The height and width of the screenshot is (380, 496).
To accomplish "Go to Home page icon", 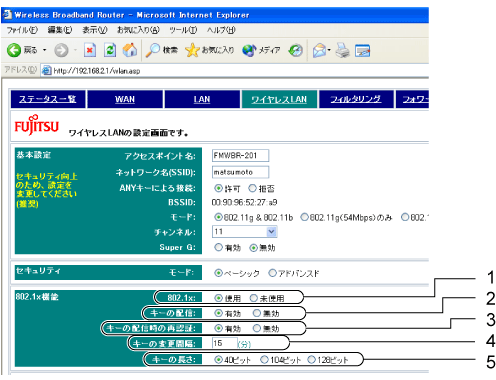I will pyautogui.click(x=130, y=50).
